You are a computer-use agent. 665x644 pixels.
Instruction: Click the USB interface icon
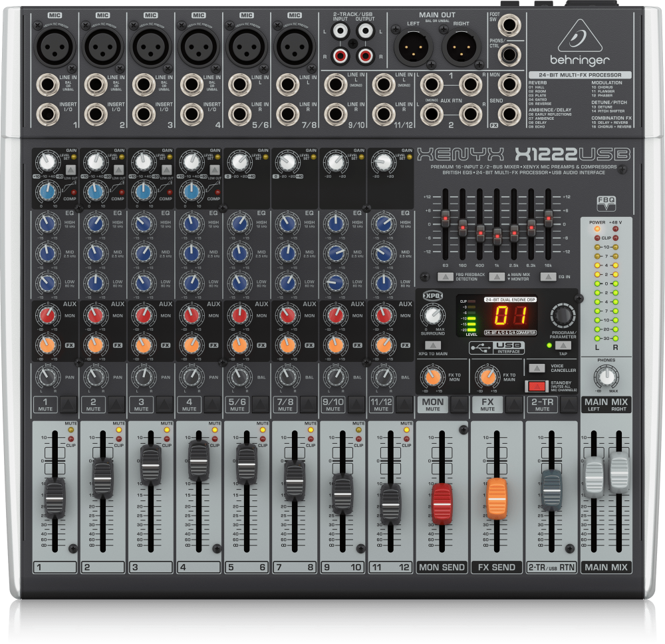(495, 347)
